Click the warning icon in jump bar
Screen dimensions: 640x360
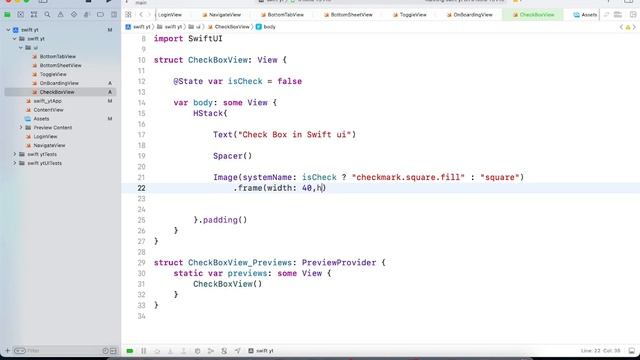coord(628,27)
